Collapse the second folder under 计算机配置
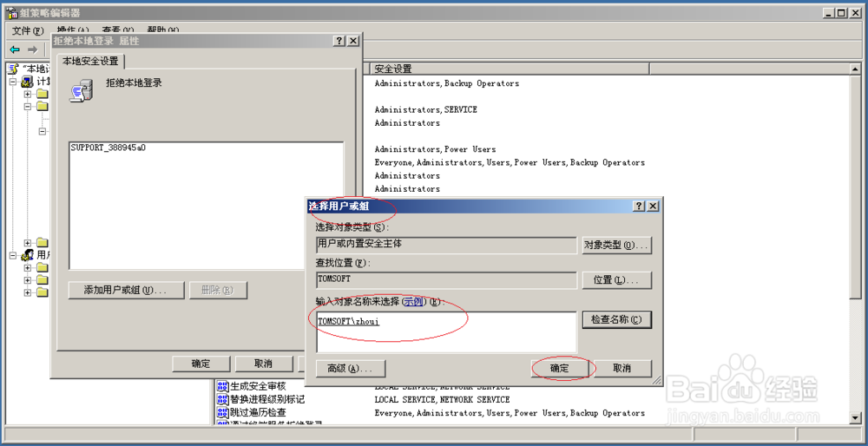 27,106
